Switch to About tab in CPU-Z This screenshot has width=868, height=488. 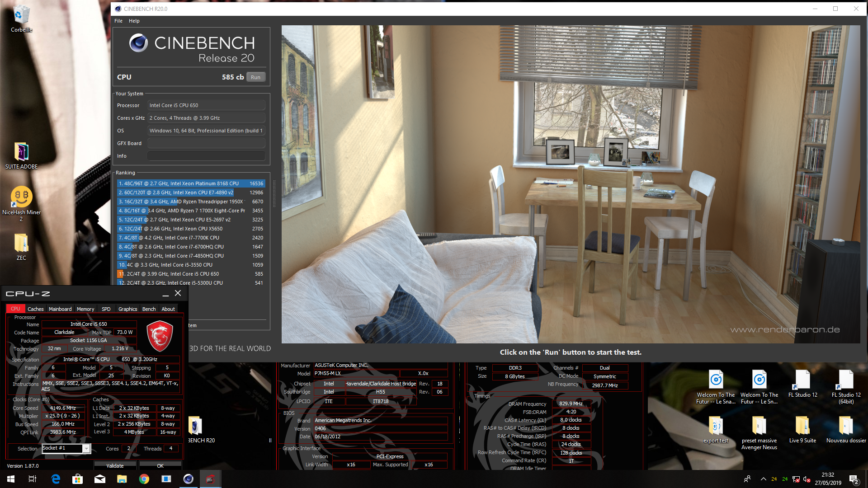[x=168, y=309]
